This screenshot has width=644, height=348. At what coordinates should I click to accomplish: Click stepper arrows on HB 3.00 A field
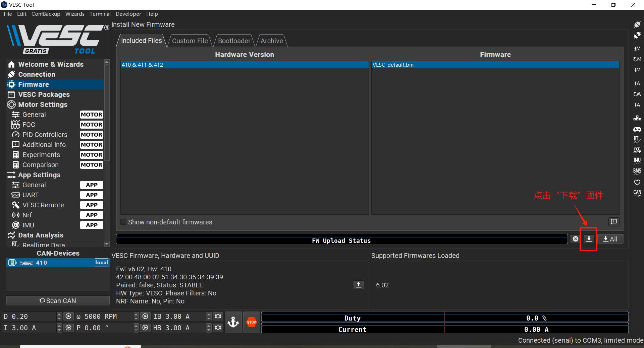point(209,328)
